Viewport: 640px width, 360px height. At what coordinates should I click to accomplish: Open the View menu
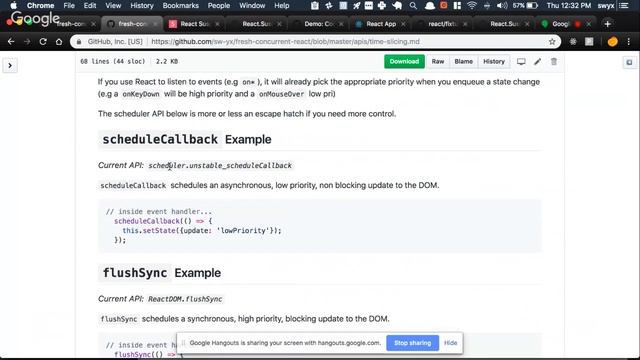[113, 6]
